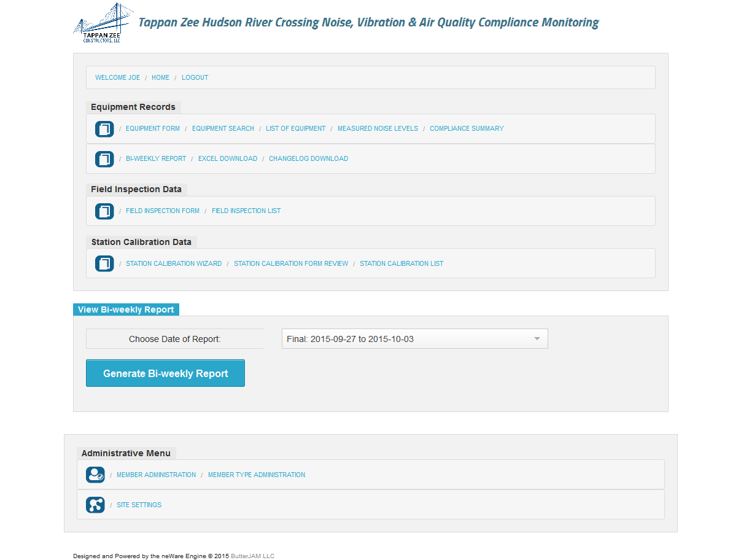The width and height of the screenshot is (741, 560).
Task: Open the List of Equipment page
Action: (295, 129)
